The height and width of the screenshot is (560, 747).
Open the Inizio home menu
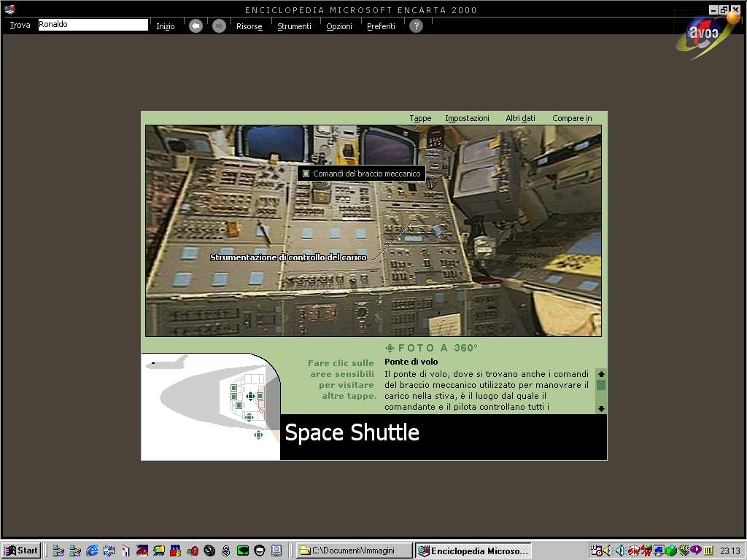point(166,26)
